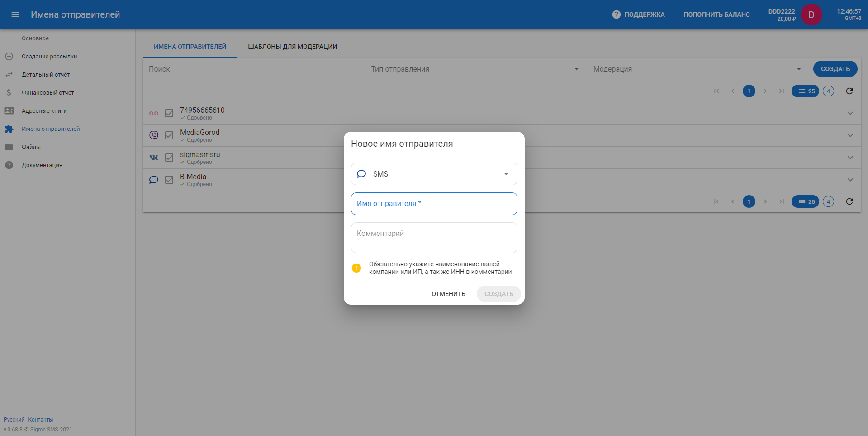Viewport: 868px width, 436px height.
Task: Click the disabled Создать button in dialog
Action: (499, 294)
